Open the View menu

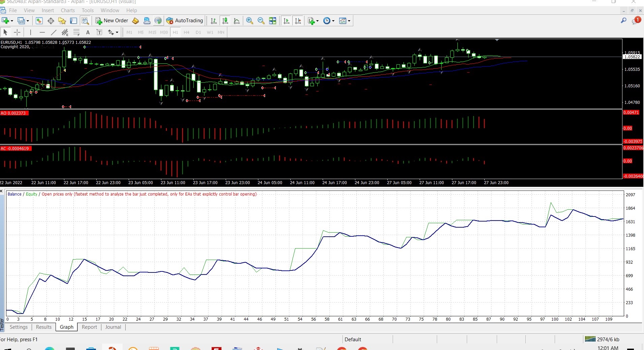tap(29, 10)
